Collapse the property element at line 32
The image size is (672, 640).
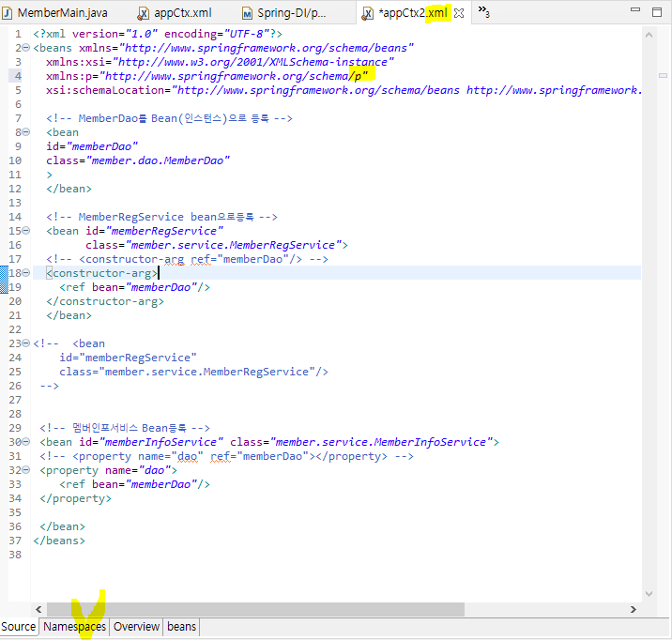[25, 469]
